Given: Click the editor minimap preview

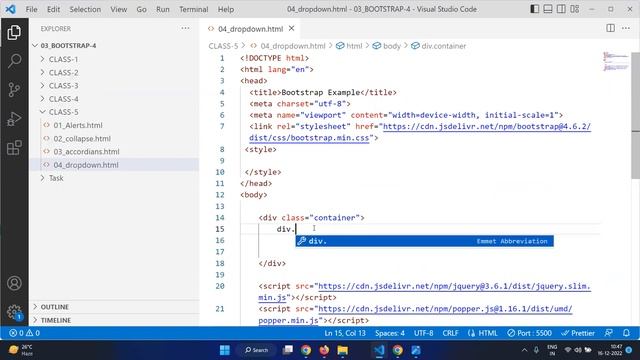Looking at the screenshot, I should tap(616, 61).
